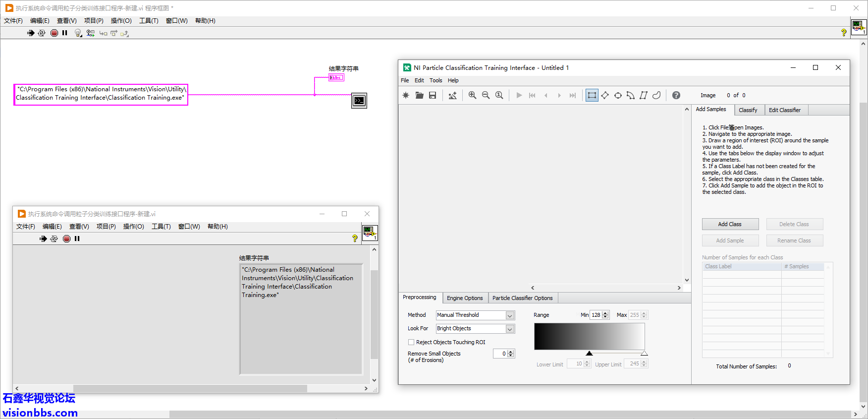The height and width of the screenshot is (419, 868).
Task: Select the Rotated Rectangle ROI tool
Action: (605, 95)
